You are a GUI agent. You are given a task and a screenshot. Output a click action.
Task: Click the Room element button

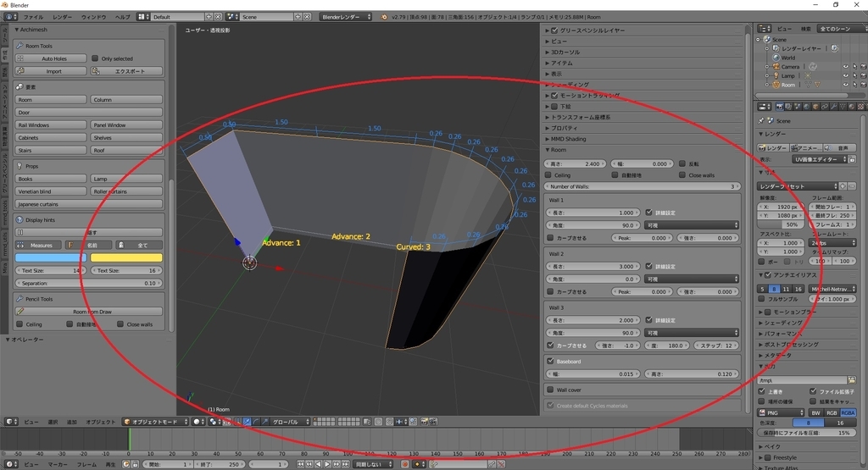coord(51,100)
